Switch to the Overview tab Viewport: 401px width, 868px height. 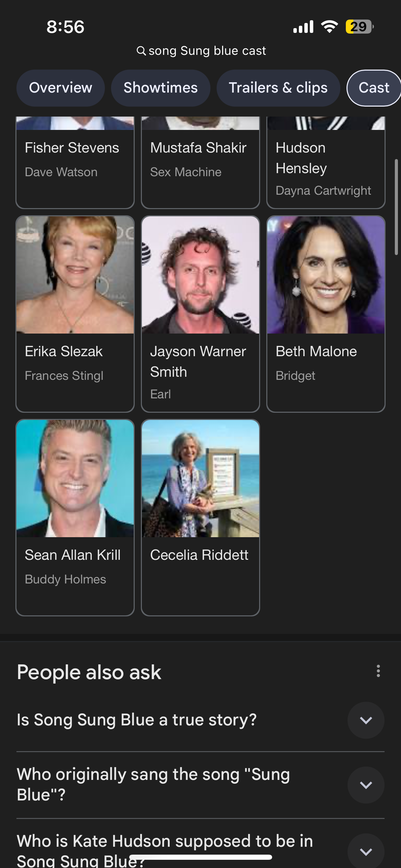[61, 88]
